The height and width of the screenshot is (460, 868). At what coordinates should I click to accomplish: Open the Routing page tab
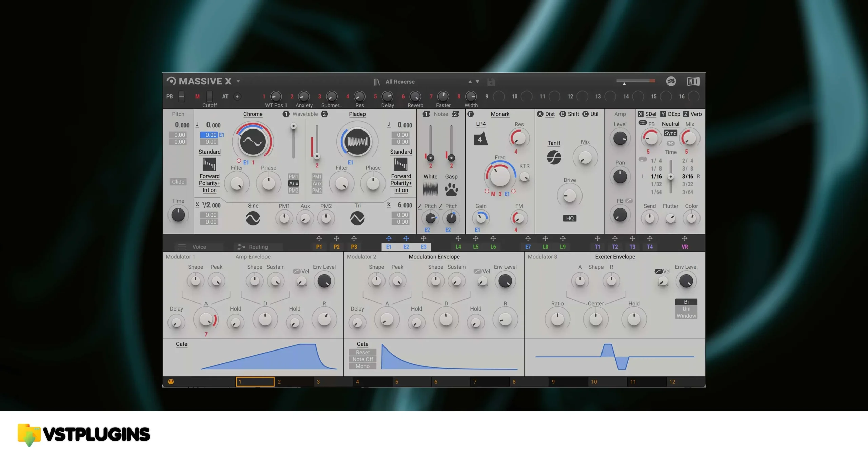(258, 247)
